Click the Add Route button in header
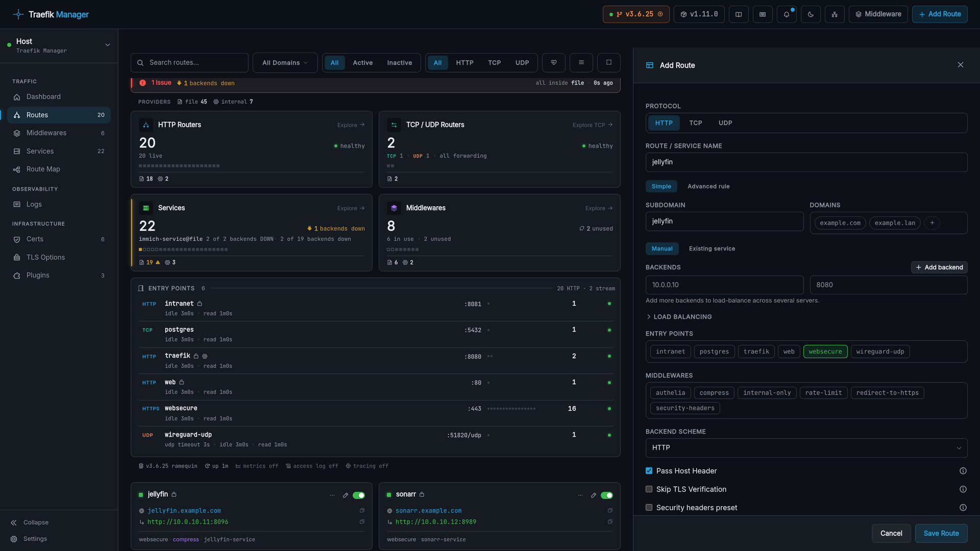 [940, 14]
